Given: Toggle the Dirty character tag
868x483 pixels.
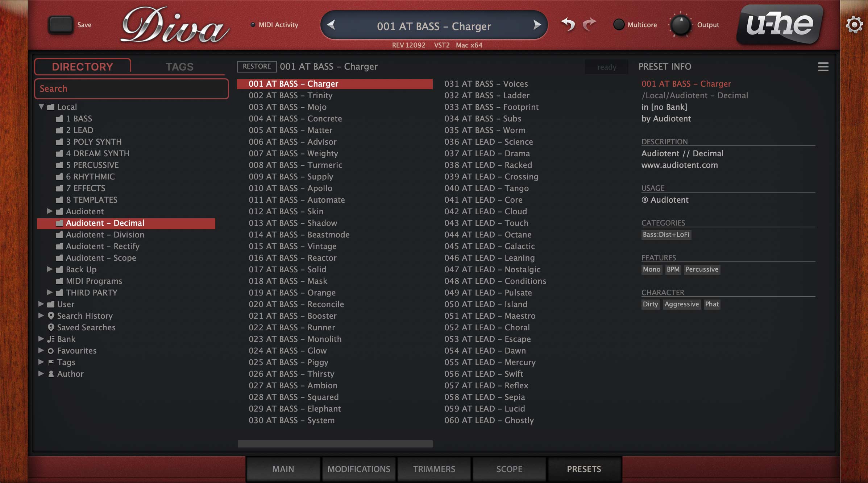Looking at the screenshot, I should [650, 304].
